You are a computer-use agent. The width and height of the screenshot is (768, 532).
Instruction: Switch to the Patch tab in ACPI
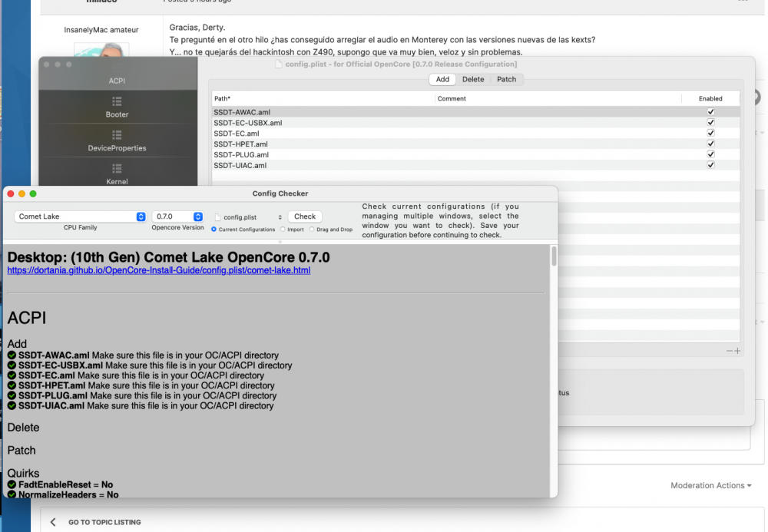click(x=506, y=79)
